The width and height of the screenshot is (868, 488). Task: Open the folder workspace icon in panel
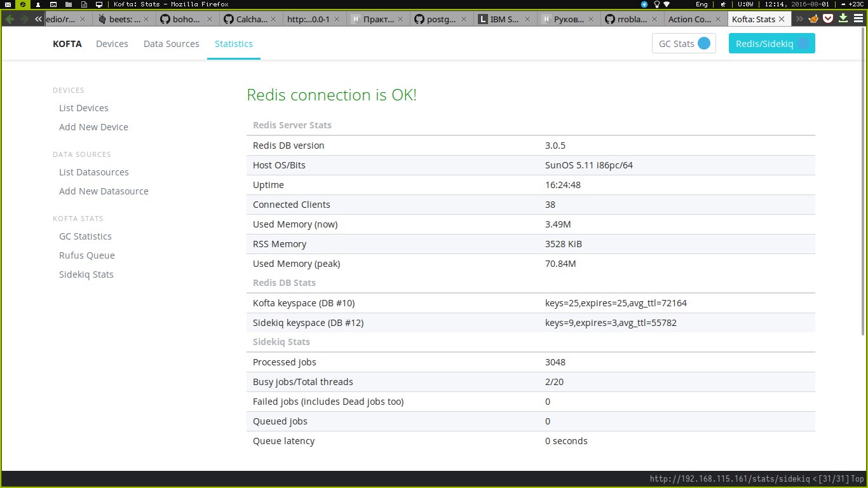click(69, 4)
